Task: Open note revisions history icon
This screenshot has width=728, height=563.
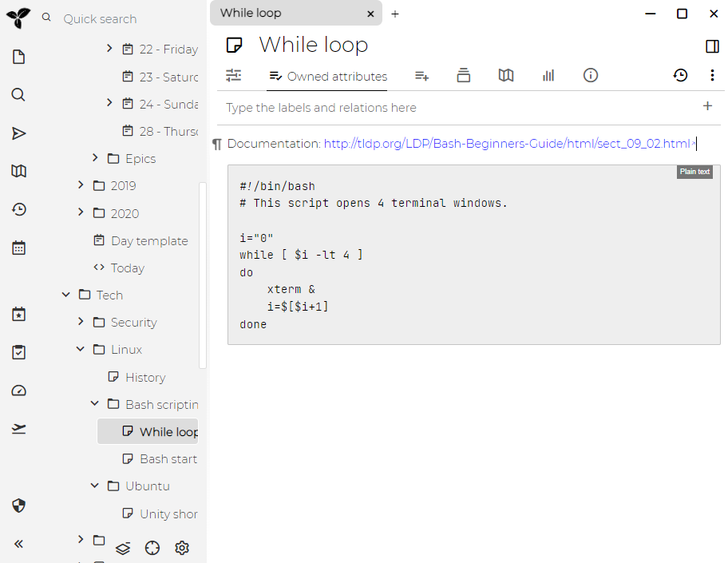Action: (x=680, y=75)
